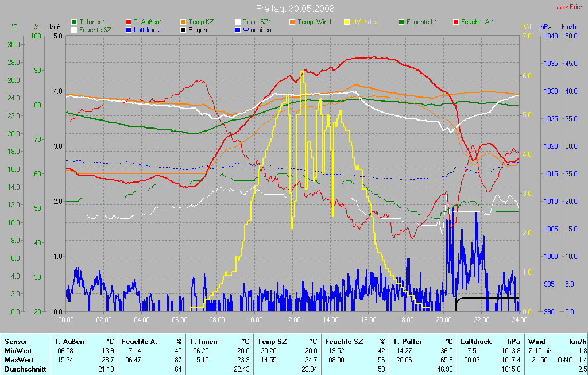Click the 1017.4 maximum pressure value

[511, 360]
